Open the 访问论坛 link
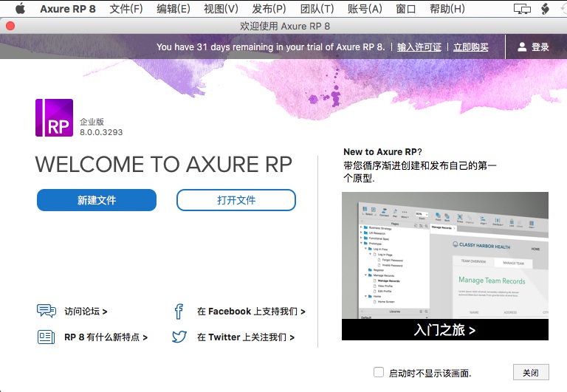The width and height of the screenshot is (567, 392). [86, 312]
